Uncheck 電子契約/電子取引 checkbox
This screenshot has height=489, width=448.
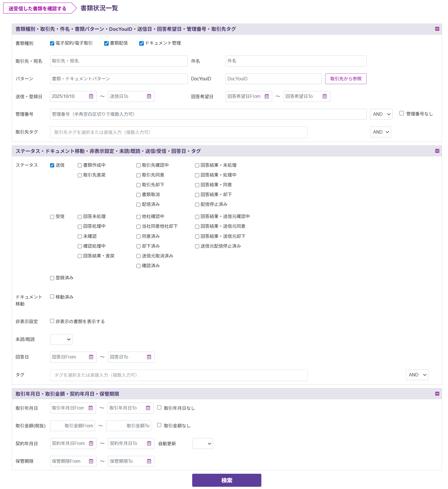click(x=52, y=43)
